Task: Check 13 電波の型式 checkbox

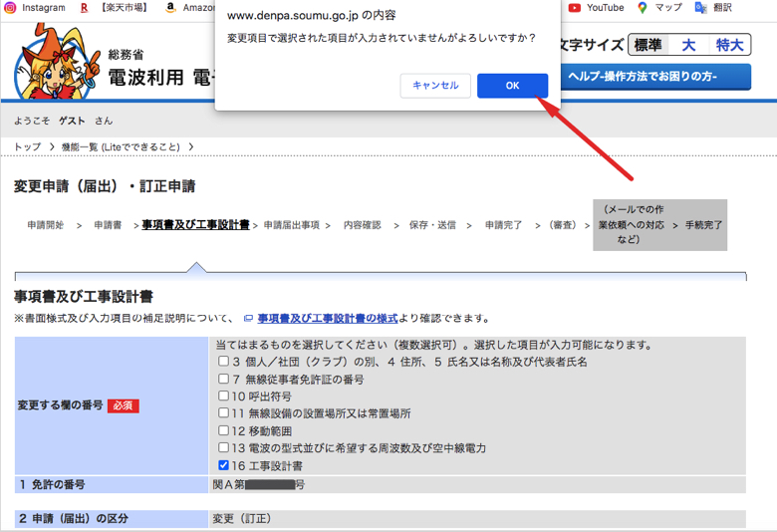Action: [223, 447]
